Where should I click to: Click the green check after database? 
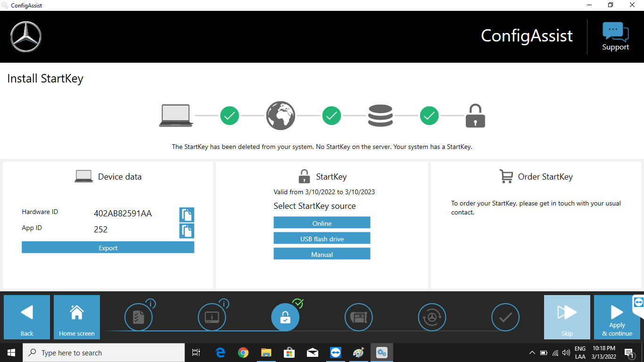(x=429, y=115)
